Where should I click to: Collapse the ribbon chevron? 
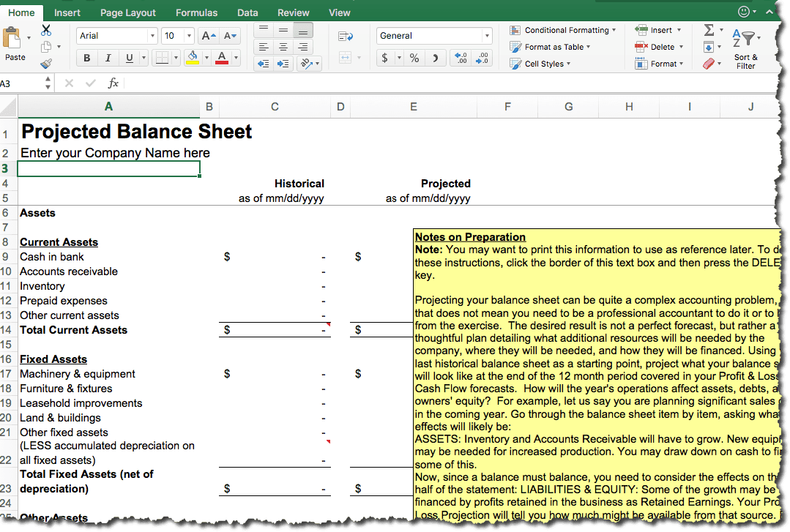click(769, 12)
